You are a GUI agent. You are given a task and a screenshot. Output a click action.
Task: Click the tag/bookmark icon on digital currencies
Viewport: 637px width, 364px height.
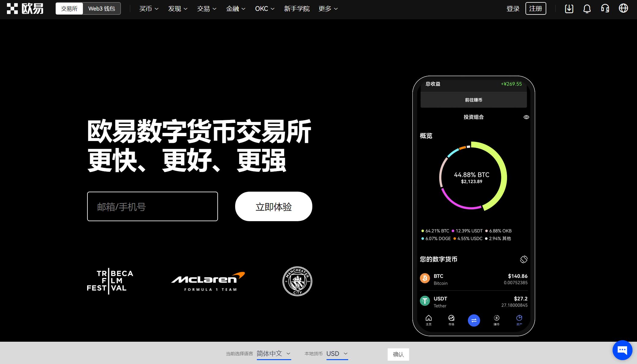(523, 259)
